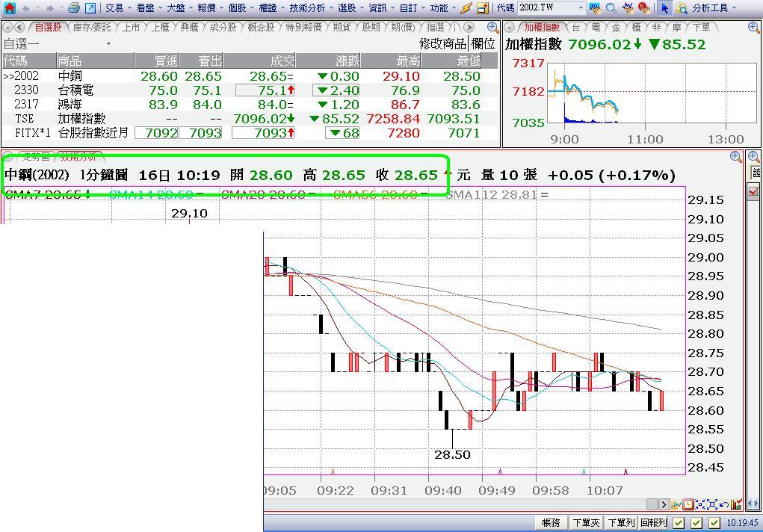Click the 帳務 button in the status bar
This screenshot has height=532, width=763.
[551, 523]
